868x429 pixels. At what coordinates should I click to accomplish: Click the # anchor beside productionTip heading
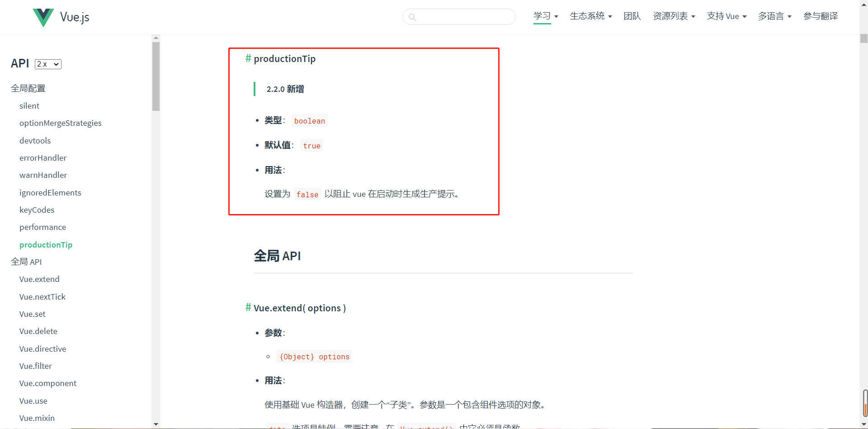click(248, 58)
